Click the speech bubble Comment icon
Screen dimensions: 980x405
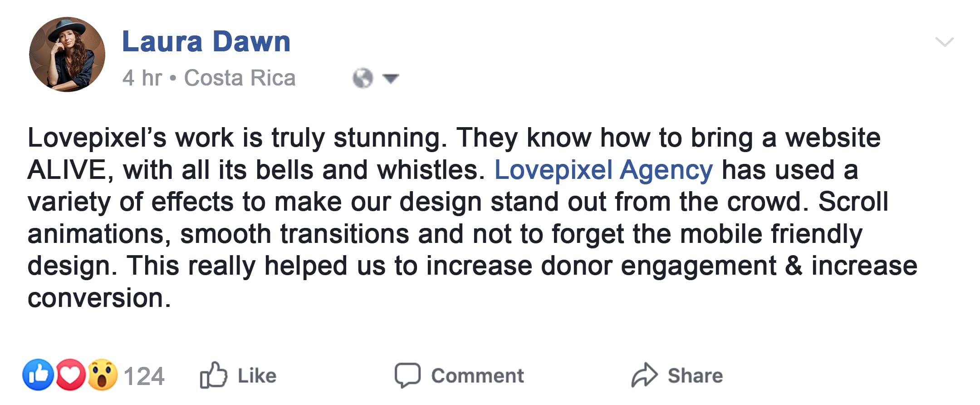click(x=407, y=375)
